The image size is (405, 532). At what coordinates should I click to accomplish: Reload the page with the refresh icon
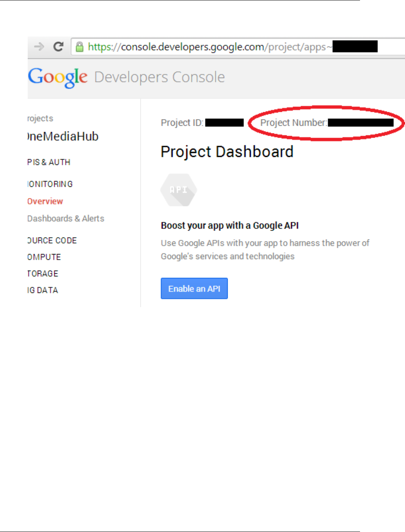tap(58, 47)
